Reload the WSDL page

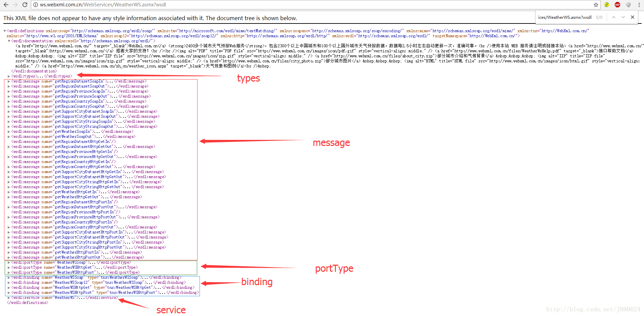coord(25,5)
